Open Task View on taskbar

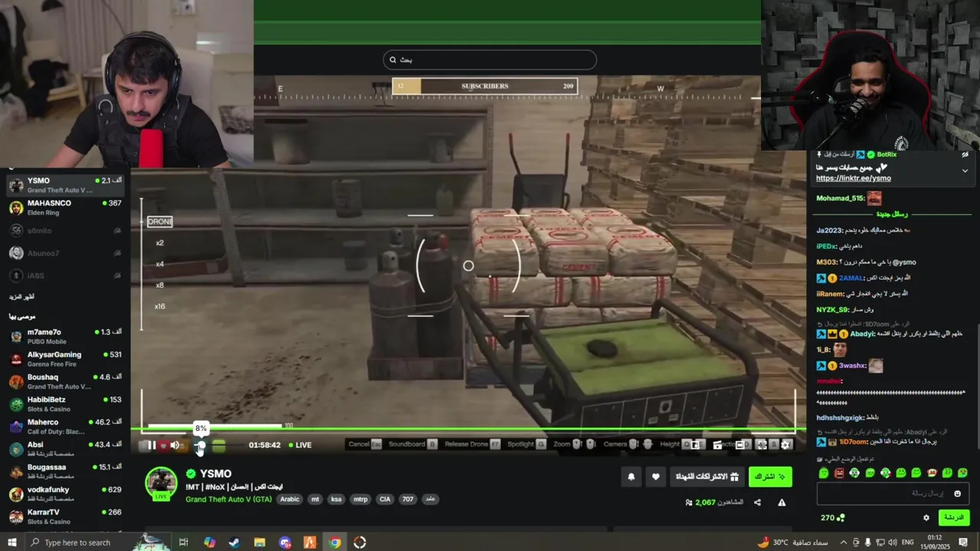coord(184,543)
